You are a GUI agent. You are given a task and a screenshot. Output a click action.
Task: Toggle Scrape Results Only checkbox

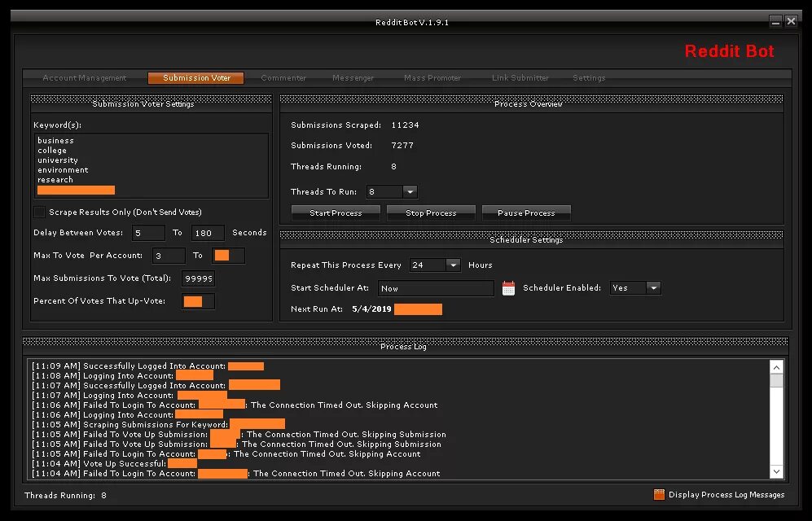point(39,212)
